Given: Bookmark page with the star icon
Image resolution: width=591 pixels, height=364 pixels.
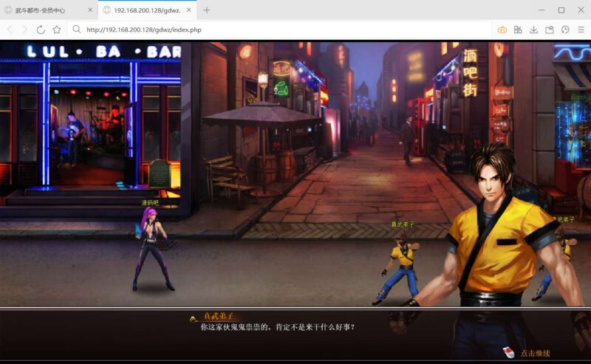Looking at the screenshot, I should point(57,30).
